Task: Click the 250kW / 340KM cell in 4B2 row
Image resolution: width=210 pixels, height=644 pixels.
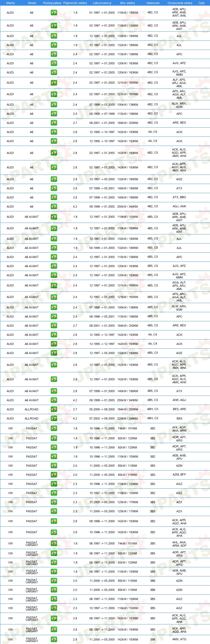Action: [x=128, y=207]
